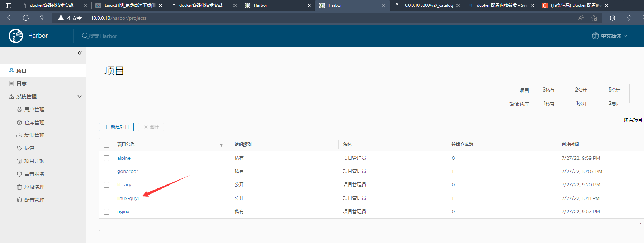This screenshot has height=243, width=644.
Task: Open browser extensions puzzle icon
Action: [x=612, y=18]
